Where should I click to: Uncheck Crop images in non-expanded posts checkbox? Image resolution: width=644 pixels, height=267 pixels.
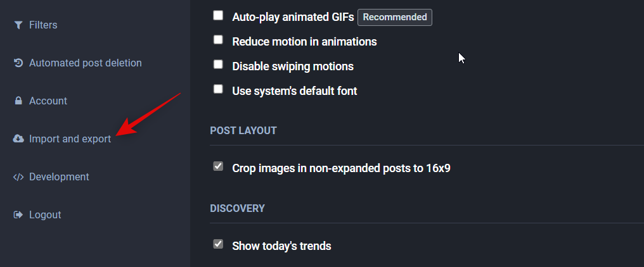tap(218, 166)
